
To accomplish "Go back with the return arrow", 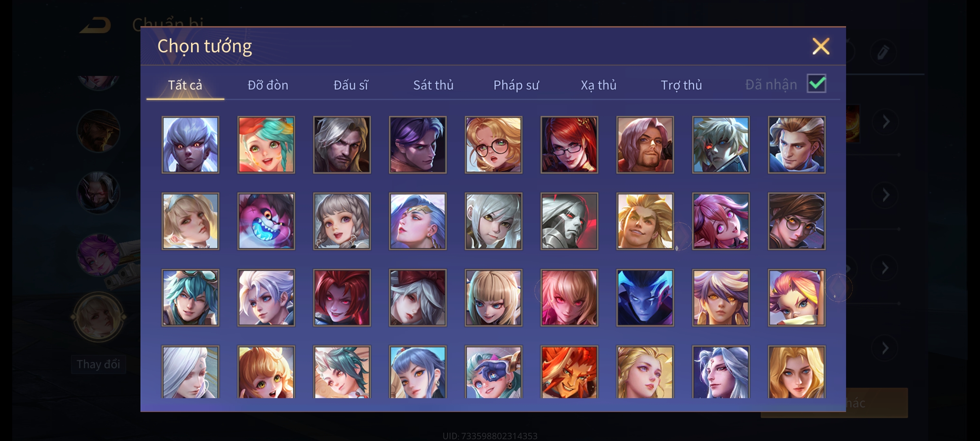I will coord(96,25).
